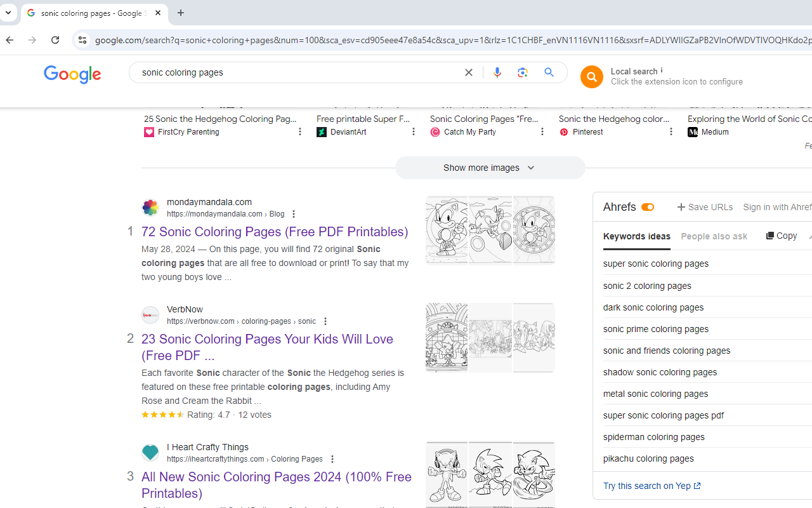Clear the search query with the X icon
812x508 pixels.
[x=468, y=72]
